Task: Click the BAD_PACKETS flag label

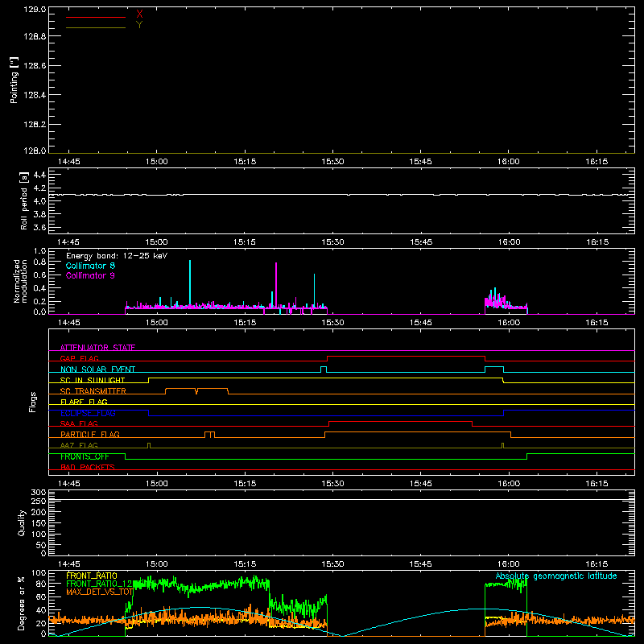Action: (x=88, y=467)
